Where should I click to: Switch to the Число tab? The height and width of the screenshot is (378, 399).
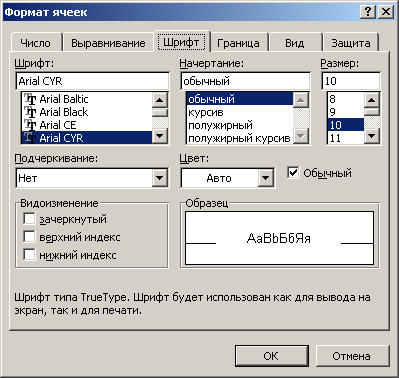click(x=36, y=43)
